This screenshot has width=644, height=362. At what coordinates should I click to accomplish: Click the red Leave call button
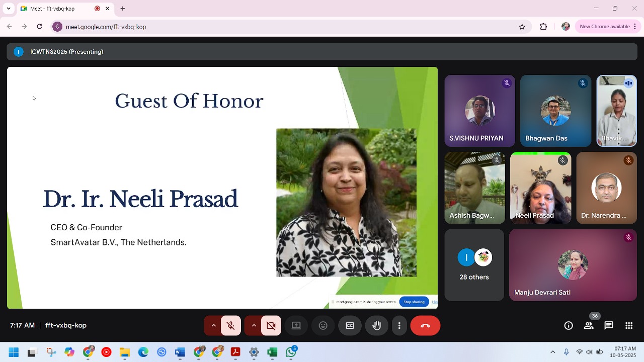coord(425,326)
